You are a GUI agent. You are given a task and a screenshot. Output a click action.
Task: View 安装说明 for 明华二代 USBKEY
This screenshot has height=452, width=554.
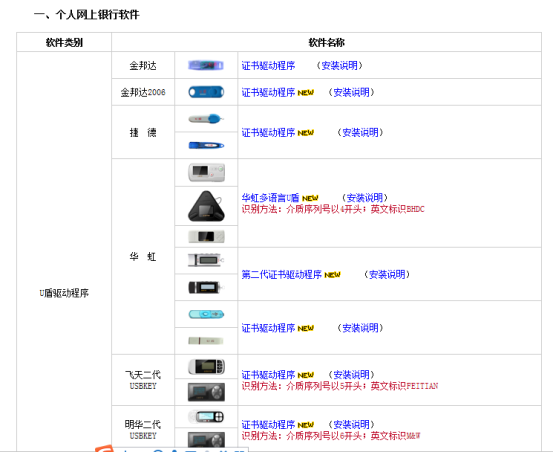[351, 424]
